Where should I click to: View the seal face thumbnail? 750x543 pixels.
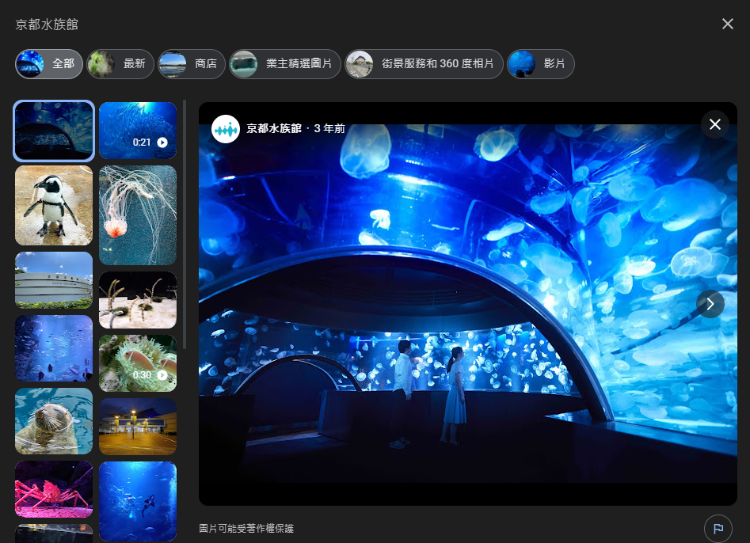pos(54,421)
